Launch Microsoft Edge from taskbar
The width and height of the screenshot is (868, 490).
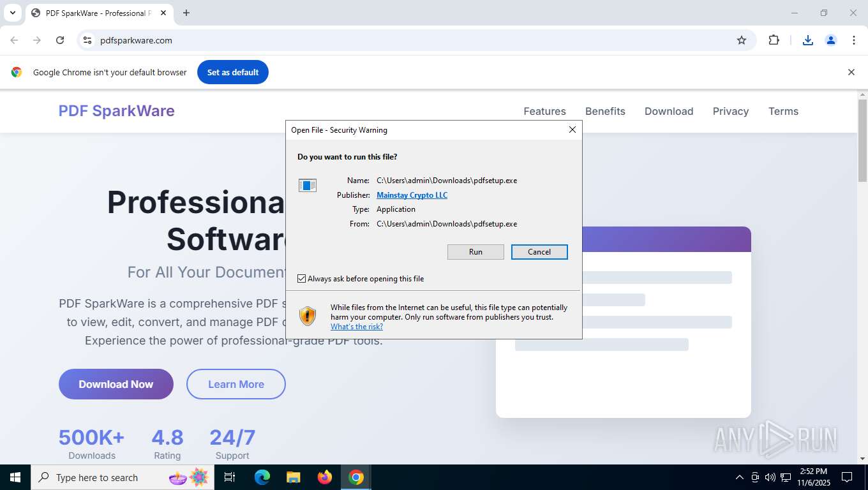click(x=262, y=477)
